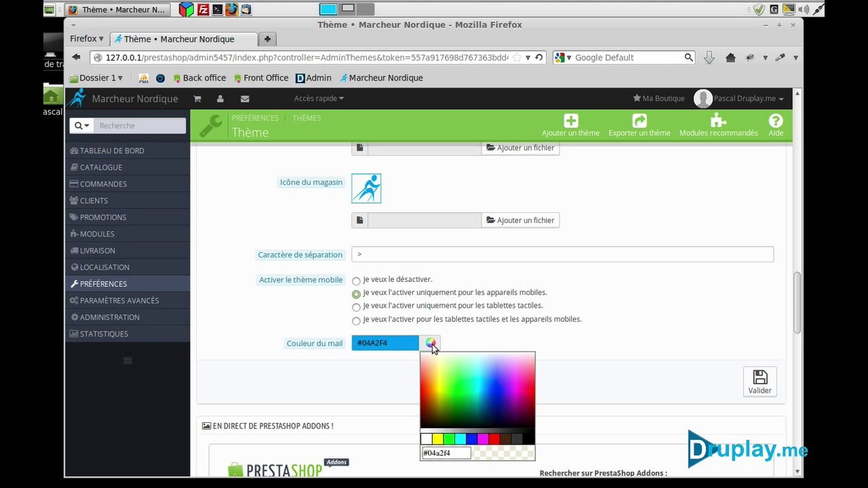Launch FileZilla from top panel

(202, 9)
